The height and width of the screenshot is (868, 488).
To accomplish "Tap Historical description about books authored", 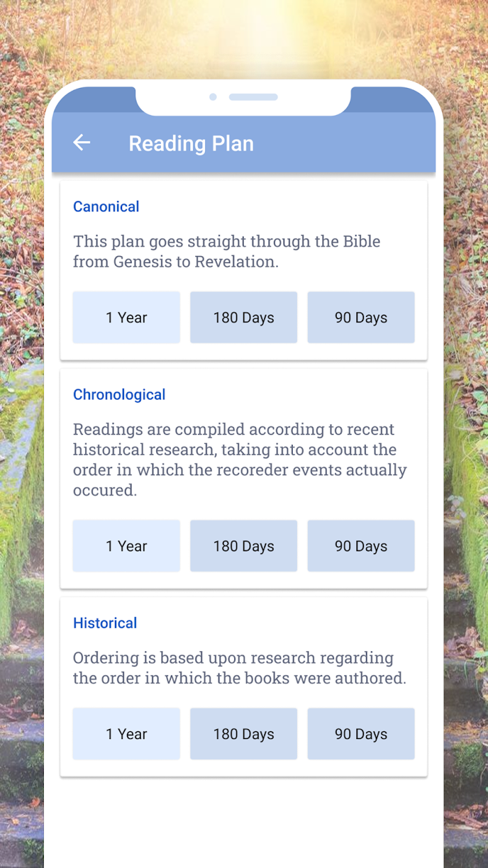I will pos(239,668).
